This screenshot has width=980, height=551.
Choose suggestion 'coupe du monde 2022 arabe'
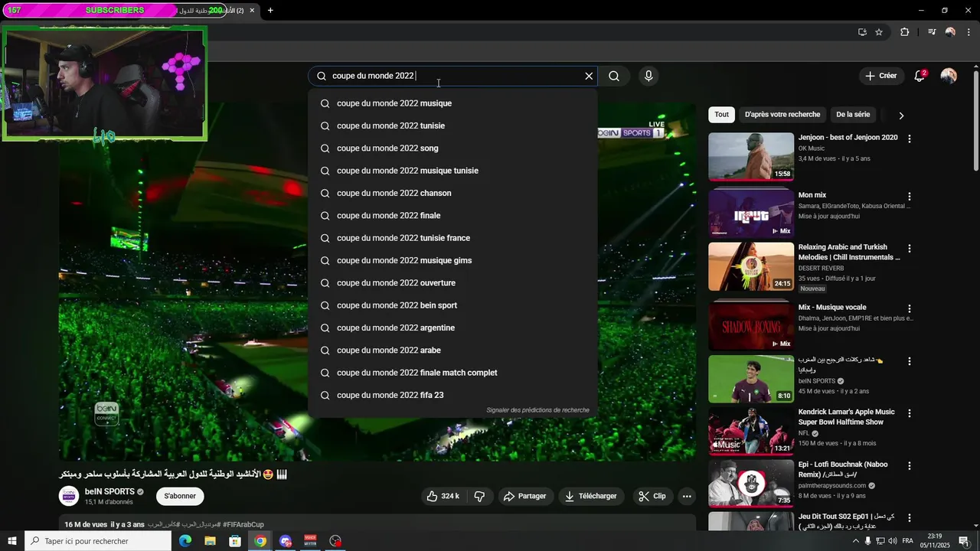(452, 350)
